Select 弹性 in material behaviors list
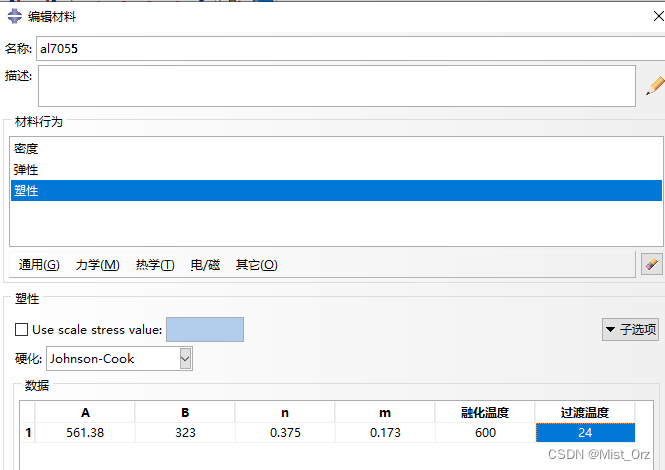The image size is (665, 470). tap(26, 170)
